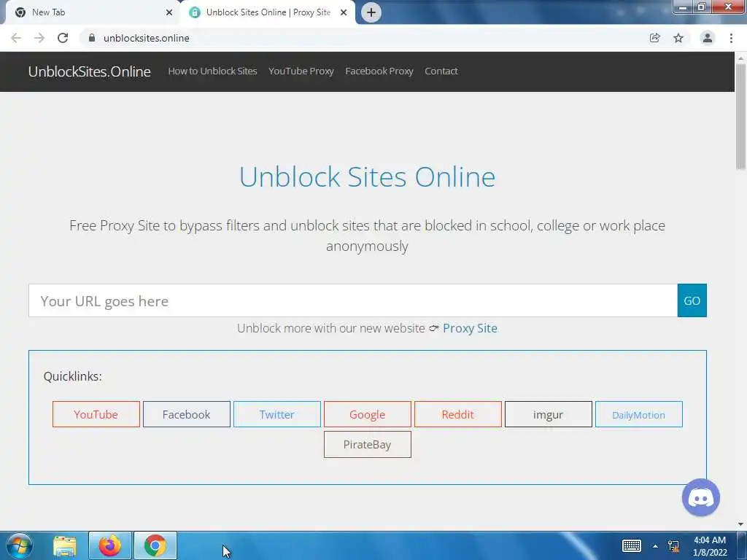
Task: Reload the page with the refresh icon
Action: click(63, 38)
